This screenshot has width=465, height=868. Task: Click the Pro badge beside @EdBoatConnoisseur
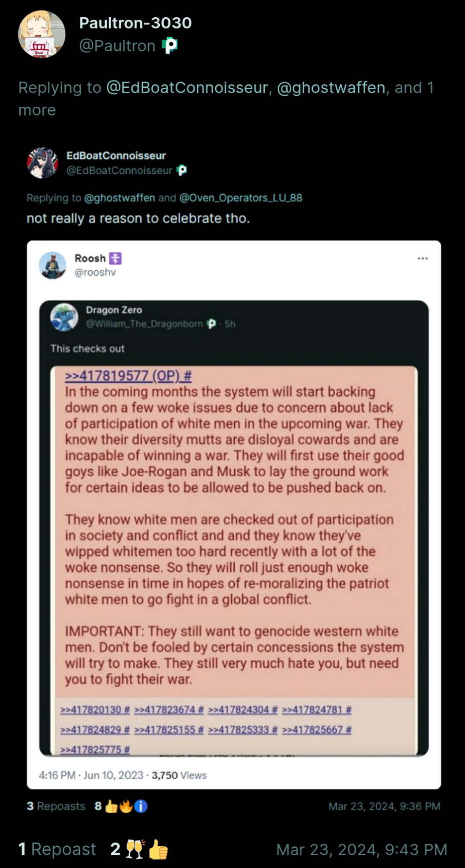click(x=182, y=170)
